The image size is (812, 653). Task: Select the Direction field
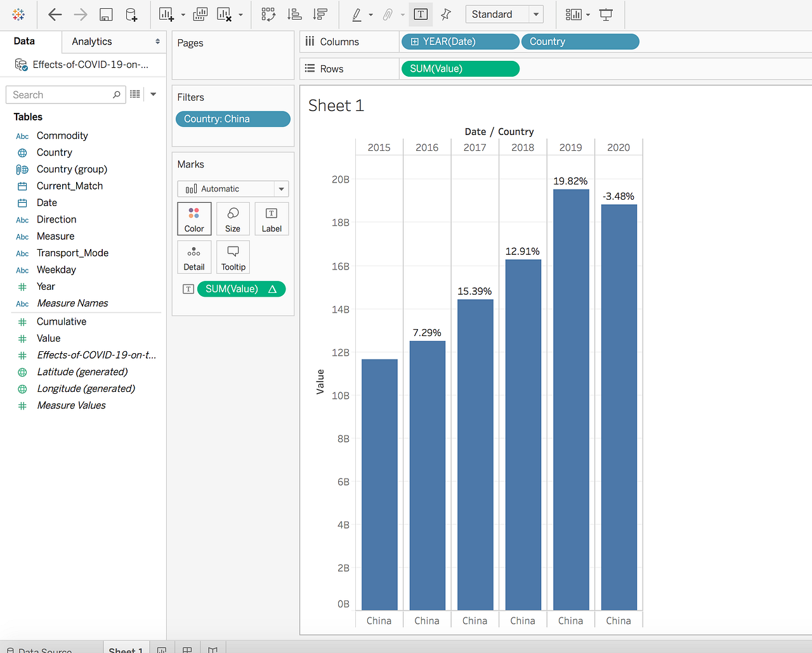click(x=56, y=220)
